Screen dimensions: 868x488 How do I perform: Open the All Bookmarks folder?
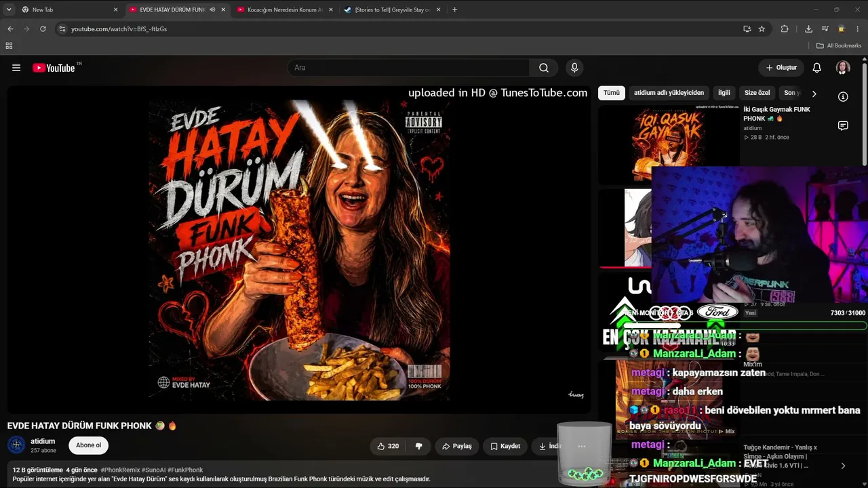839,45
